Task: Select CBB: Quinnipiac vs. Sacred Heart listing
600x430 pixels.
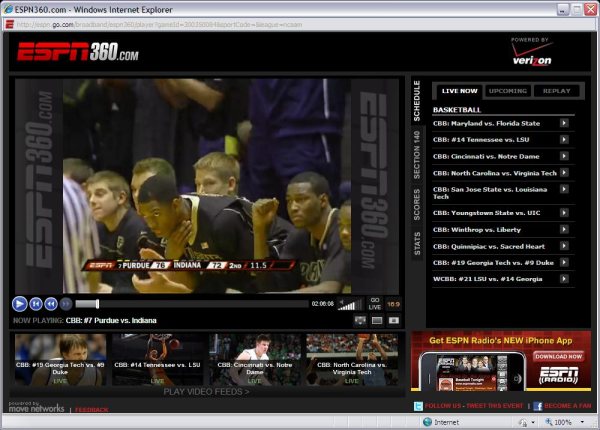Action: point(489,246)
